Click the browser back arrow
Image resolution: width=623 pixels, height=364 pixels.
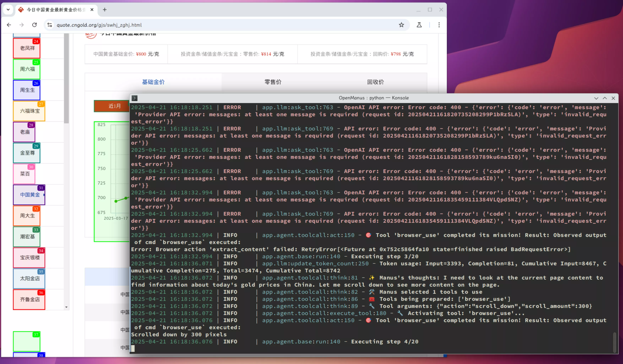tap(9, 25)
